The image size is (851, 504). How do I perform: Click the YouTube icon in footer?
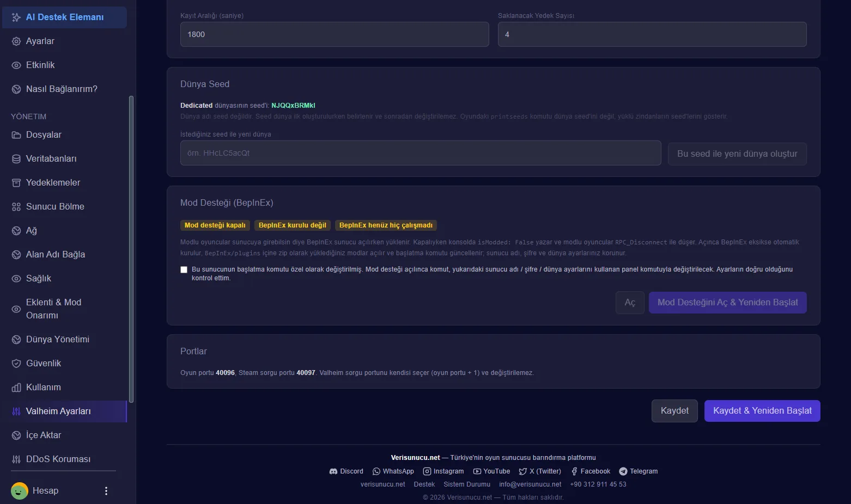[477, 471]
